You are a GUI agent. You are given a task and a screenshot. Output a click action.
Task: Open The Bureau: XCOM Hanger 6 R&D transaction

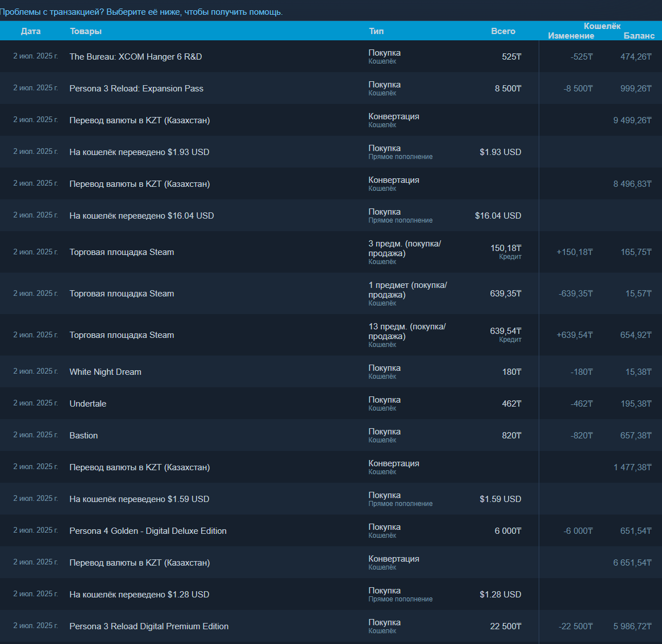click(x=331, y=56)
